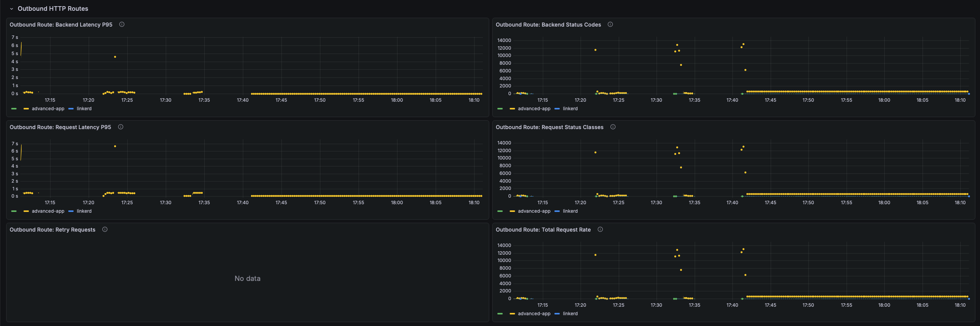The image size is (980, 326).
Task: Show info tooltip for Request Latency P95
Action: click(121, 127)
